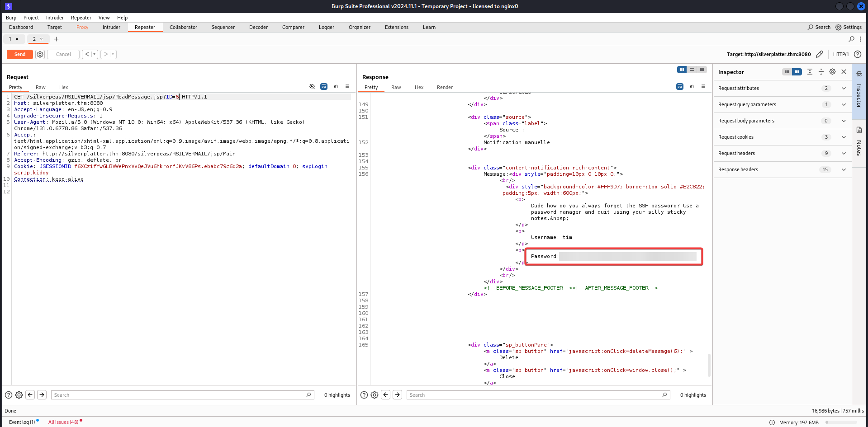This screenshot has height=427, width=868.
Task: Click the HTTP/1 protocol label
Action: click(x=841, y=54)
